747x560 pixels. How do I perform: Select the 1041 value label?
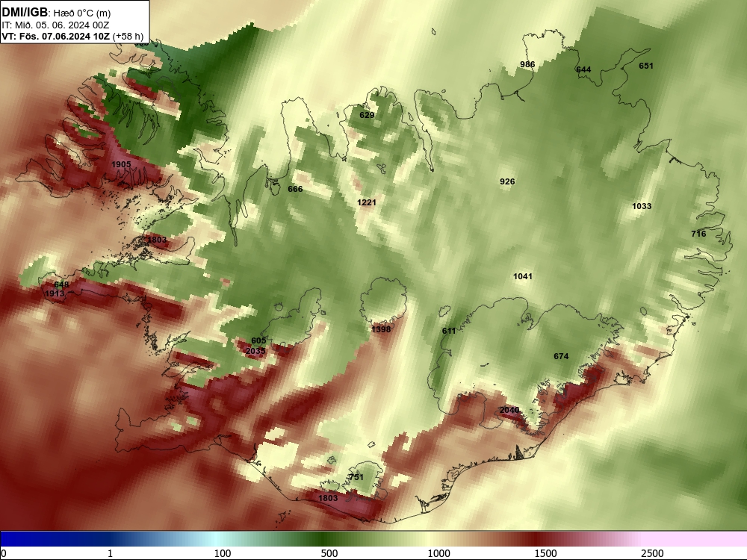click(x=523, y=276)
